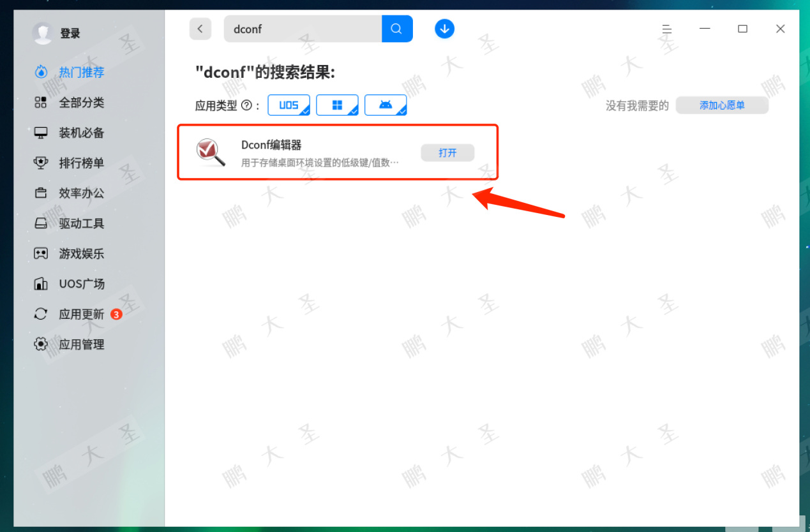Click the user avatar icon

pos(43,33)
